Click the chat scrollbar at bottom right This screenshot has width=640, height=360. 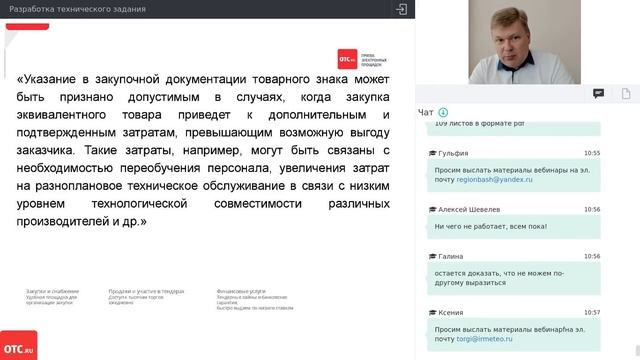pyautogui.click(x=638, y=350)
